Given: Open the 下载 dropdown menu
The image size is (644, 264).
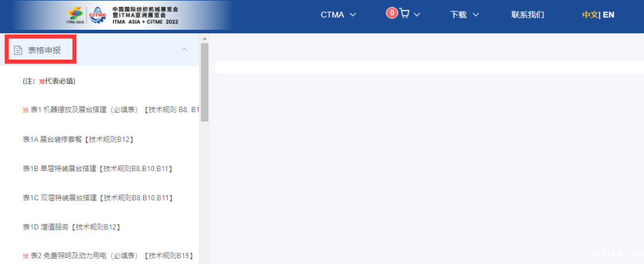Looking at the screenshot, I should 465,15.
